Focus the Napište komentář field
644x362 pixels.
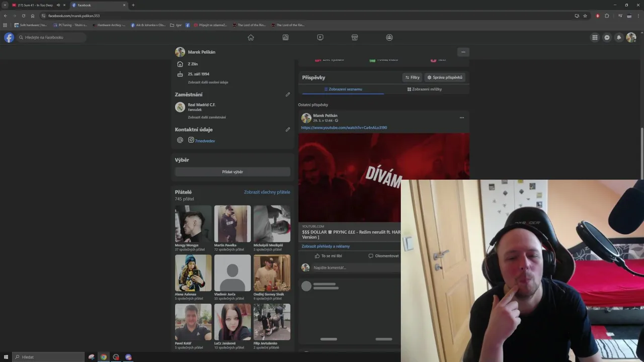click(x=355, y=267)
